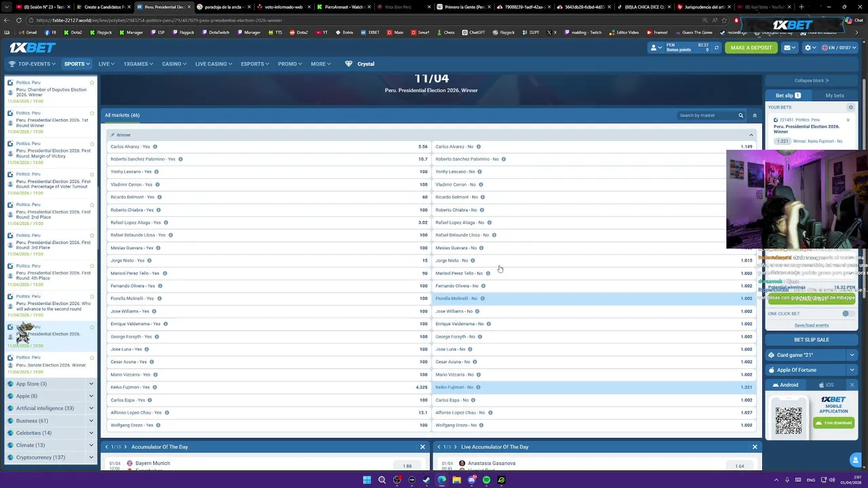Screen dimensions: 868x488
Task: Star the Presidential Election 1st Round Winner event
Action: pyautogui.click(x=92, y=113)
